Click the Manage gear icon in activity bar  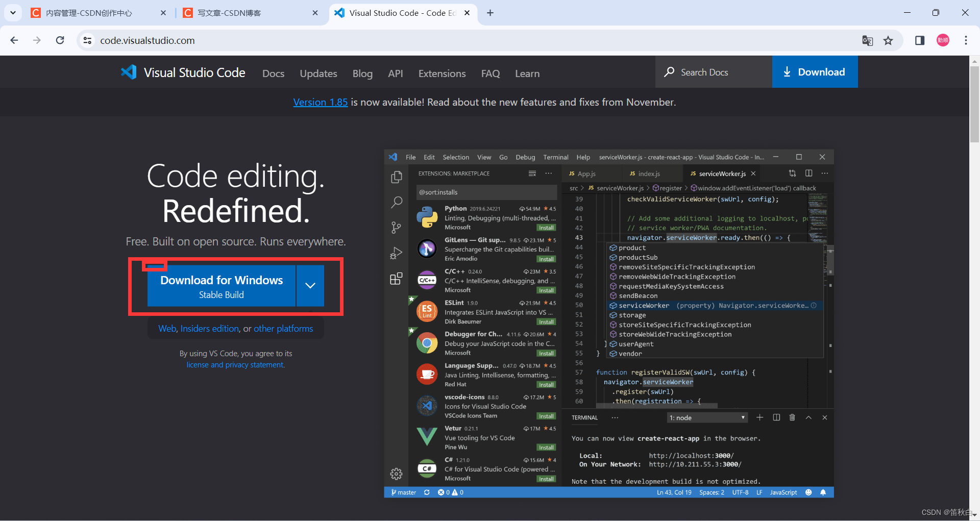396,474
